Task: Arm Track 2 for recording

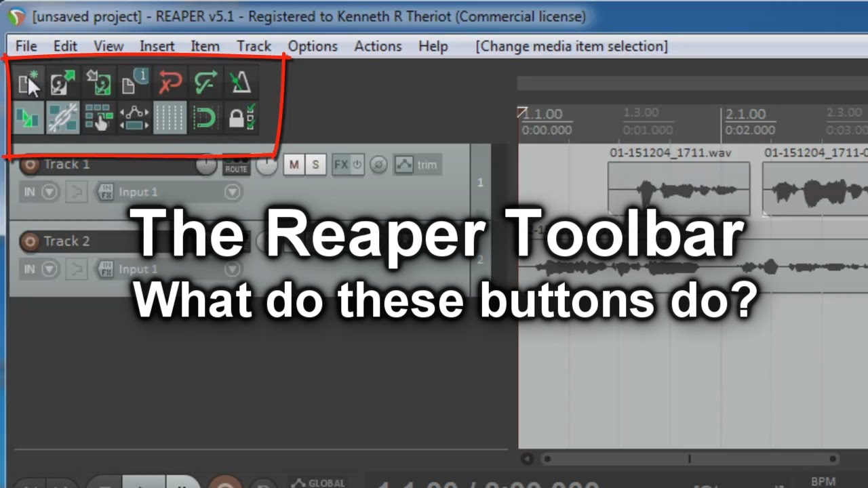Action: point(30,241)
